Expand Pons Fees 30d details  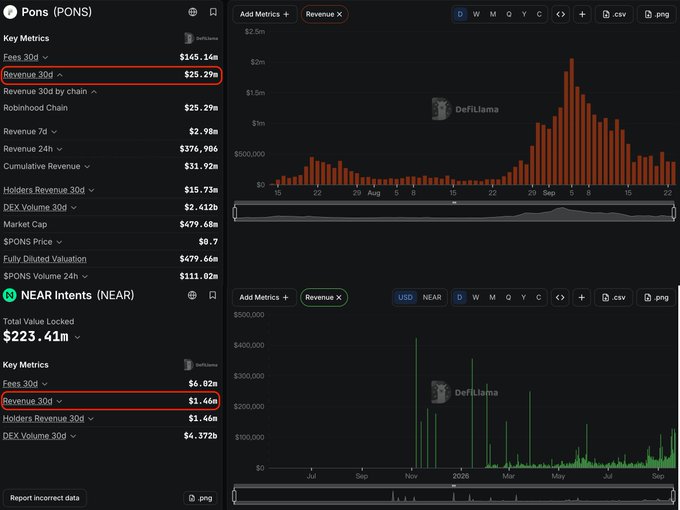45,57
